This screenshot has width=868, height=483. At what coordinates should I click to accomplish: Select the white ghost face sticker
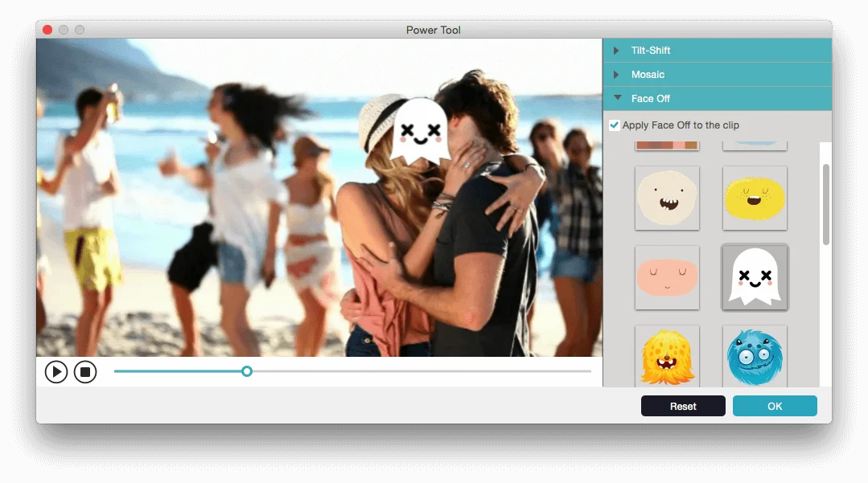(x=755, y=277)
